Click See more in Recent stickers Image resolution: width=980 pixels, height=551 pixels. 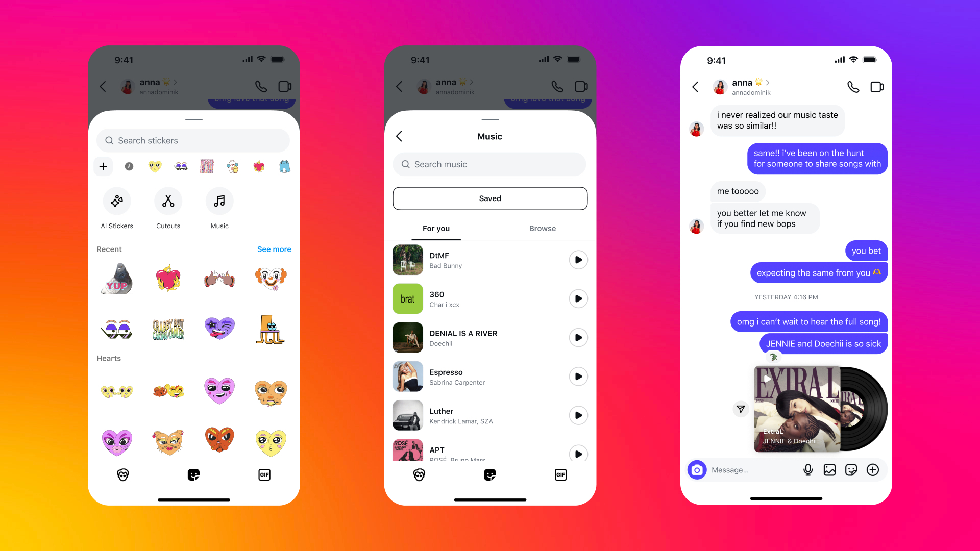click(x=274, y=249)
